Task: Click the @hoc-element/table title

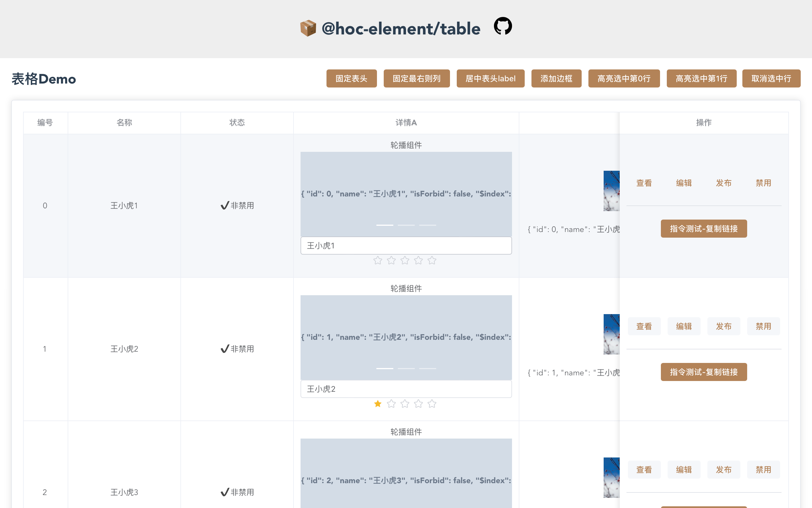Action: point(401,29)
